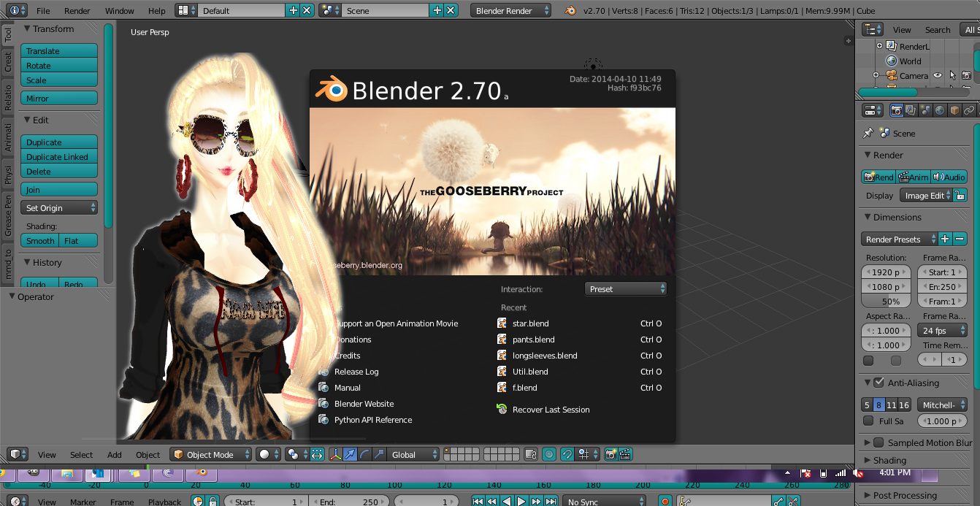Open the Blender Render engine dropdown
This screenshot has height=506, width=980.
point(511,10)
